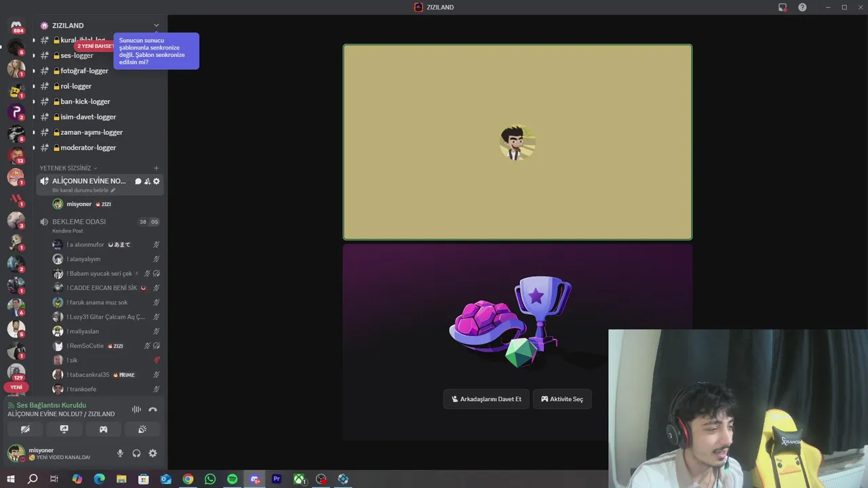Expand threads arrow beside isim-davet-logger

34,117
